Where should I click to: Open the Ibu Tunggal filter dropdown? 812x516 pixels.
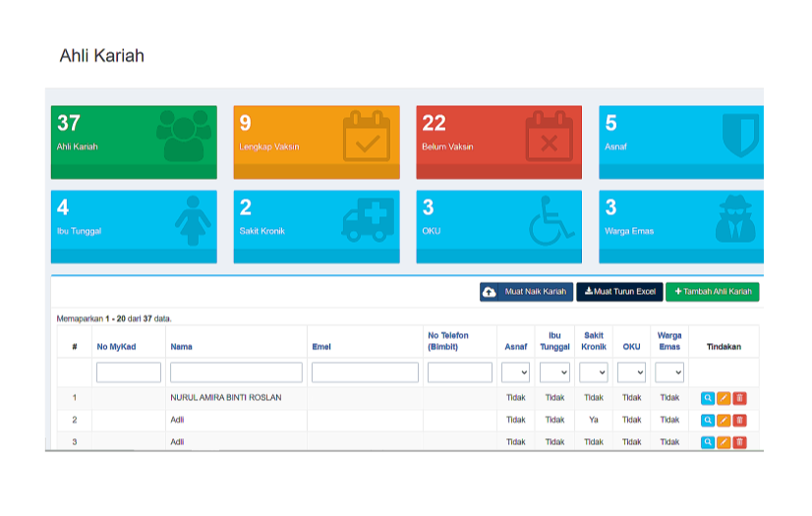554,373
